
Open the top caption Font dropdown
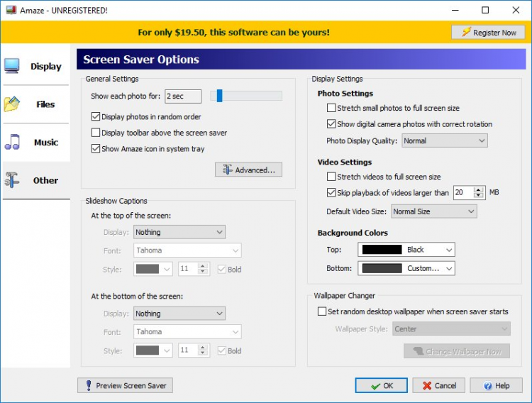coord(187,250)
